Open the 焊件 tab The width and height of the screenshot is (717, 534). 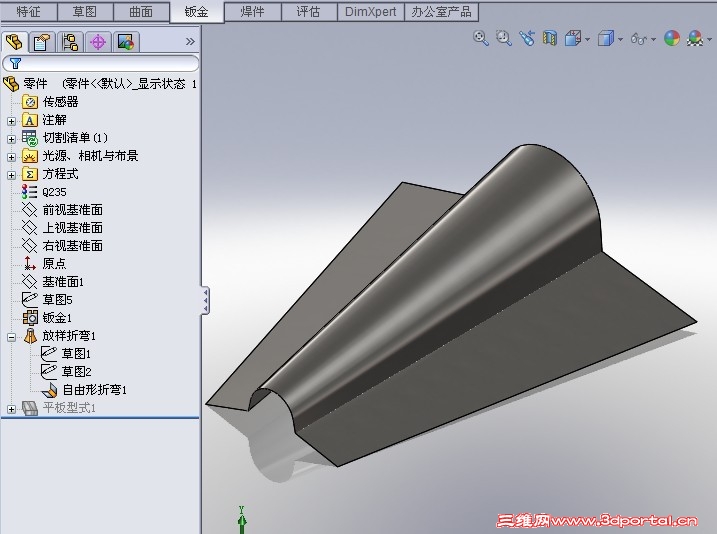point(252,11)
